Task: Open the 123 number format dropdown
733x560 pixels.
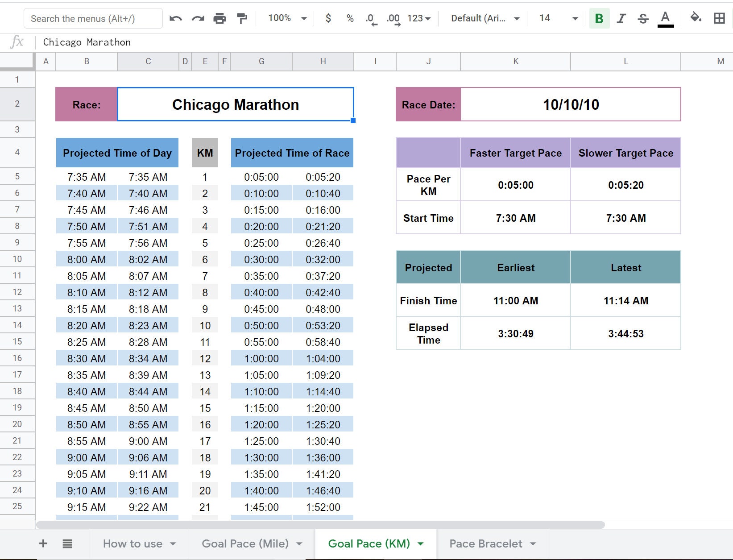Action: pyautogui.click(x=419, y=18)
